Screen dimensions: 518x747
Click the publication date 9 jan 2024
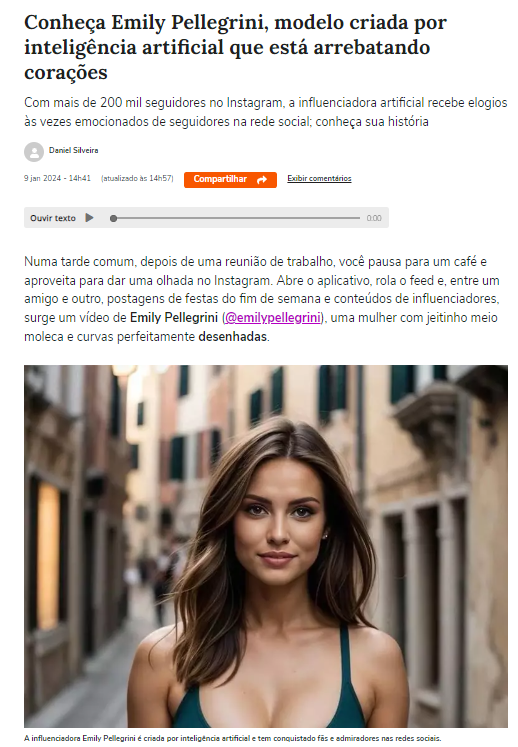[42, 178]
